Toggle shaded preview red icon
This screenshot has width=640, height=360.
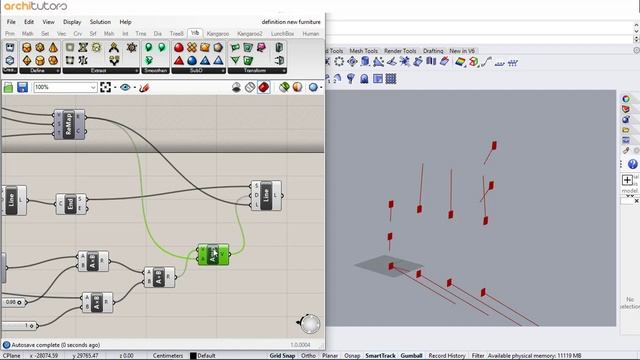(x=264, y=87)
